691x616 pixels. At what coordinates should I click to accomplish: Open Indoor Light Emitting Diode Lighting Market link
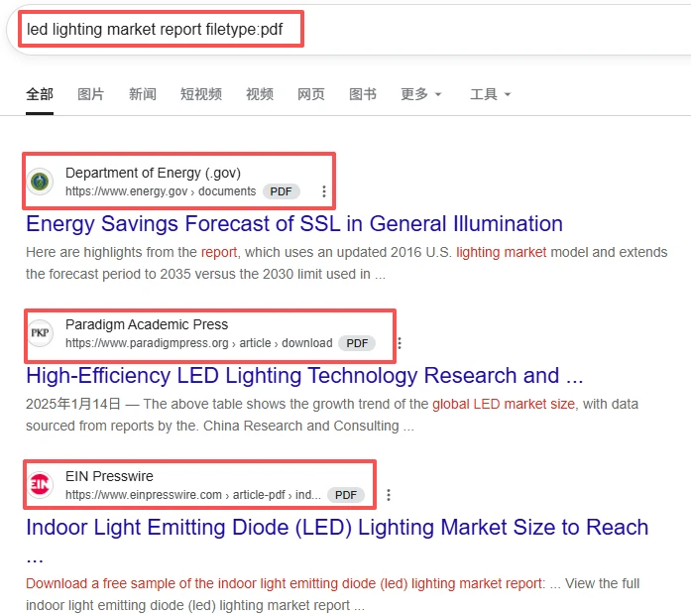337,543
